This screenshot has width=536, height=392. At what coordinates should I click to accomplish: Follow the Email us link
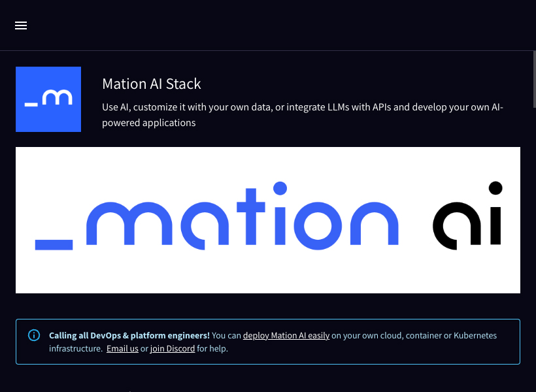click(x=122, y=349)
